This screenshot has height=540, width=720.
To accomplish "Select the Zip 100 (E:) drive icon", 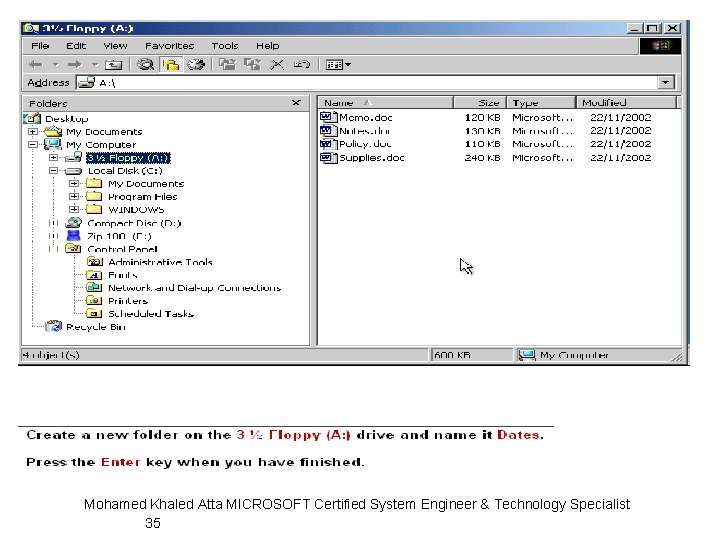I will pyautogui.click(x=73, y=236).
